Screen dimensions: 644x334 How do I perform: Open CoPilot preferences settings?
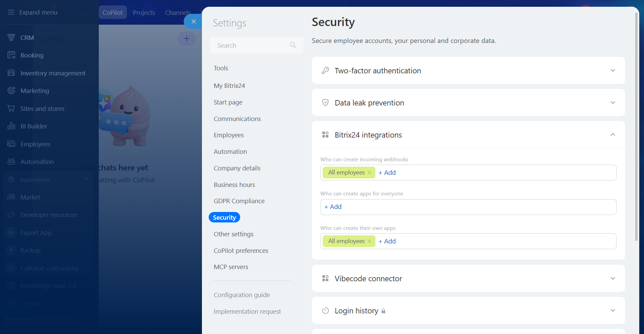[x=241, y=251]
